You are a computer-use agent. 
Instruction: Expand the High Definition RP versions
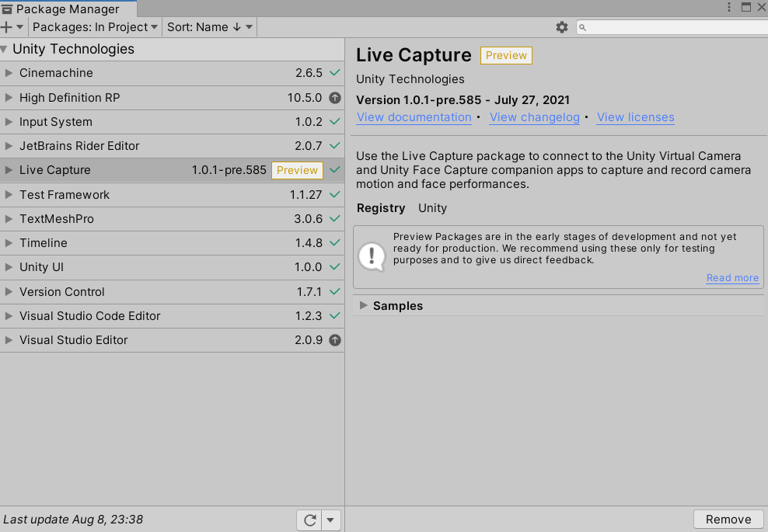[9, 97]
